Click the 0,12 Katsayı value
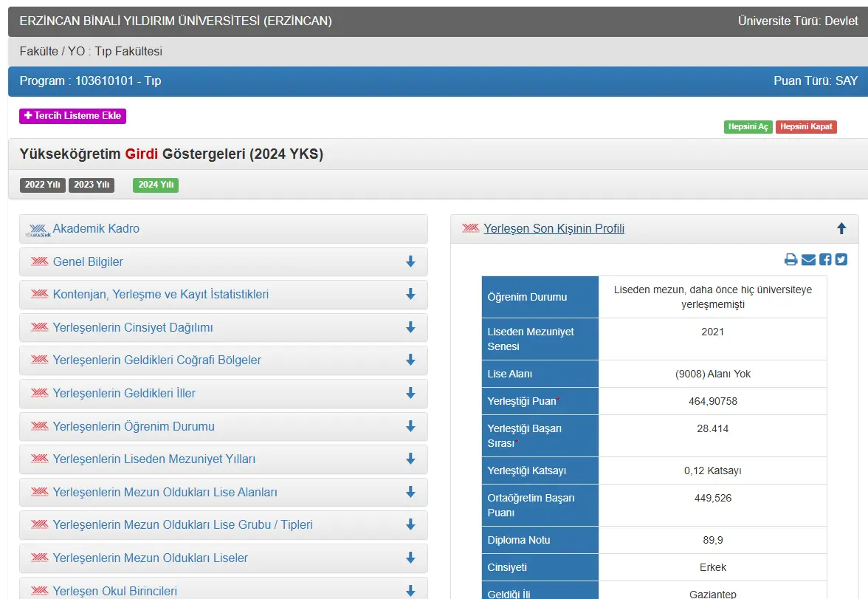Viewport: 868px width, 599px height. (712, 470)
